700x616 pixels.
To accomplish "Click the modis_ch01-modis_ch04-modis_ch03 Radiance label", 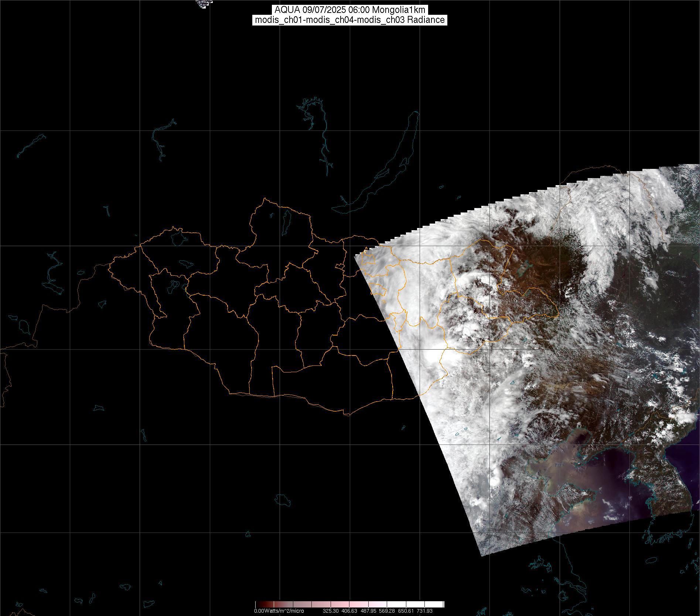I will [x=350, y=20].
